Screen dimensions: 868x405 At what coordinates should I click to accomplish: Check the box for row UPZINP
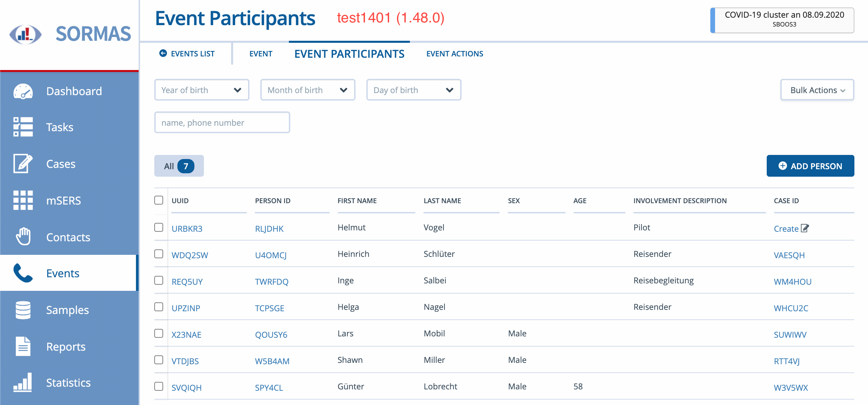(159, 307)
